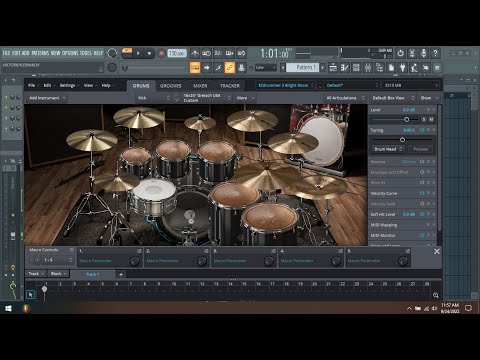Switch to the TRACKER tab
Screen dimensions: 480x360
point(230,86)
